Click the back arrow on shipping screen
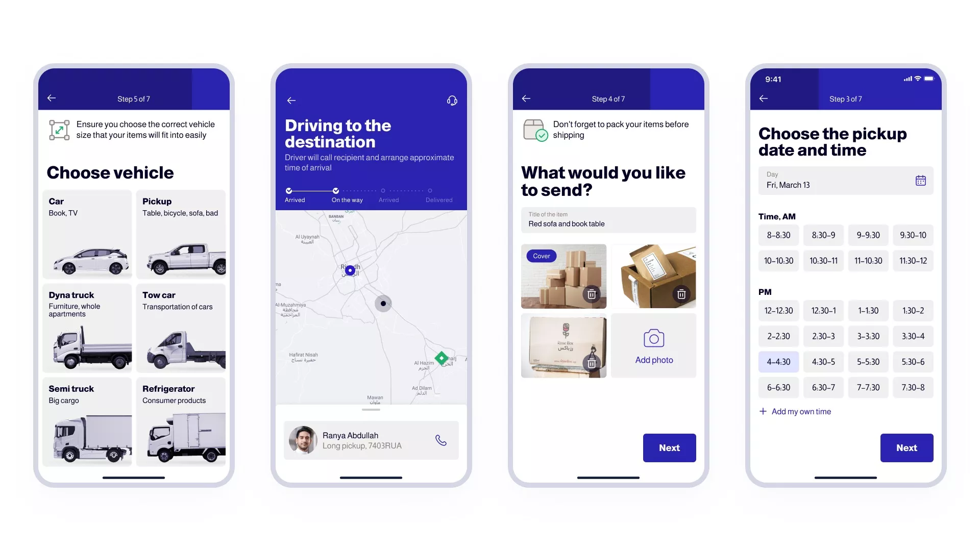 point(526,99)
